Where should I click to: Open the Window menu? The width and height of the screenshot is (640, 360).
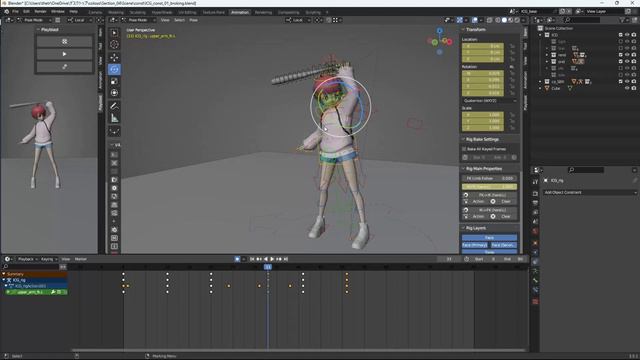click(58, 11)
